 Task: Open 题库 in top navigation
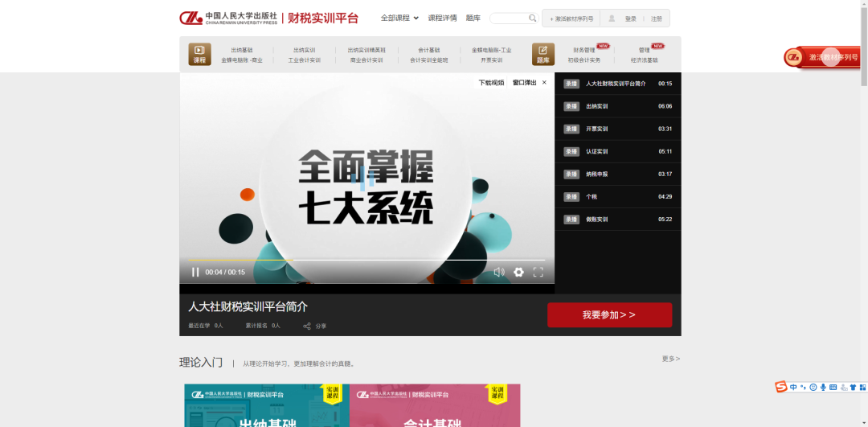[473, 18]
